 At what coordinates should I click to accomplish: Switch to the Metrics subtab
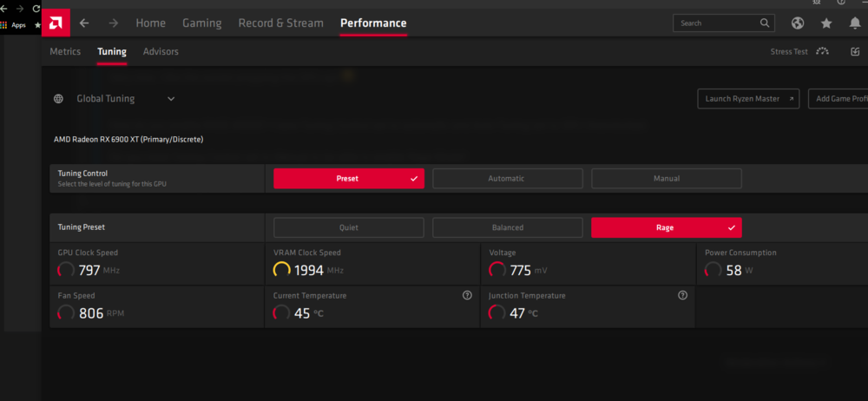(x=65, y=51)
